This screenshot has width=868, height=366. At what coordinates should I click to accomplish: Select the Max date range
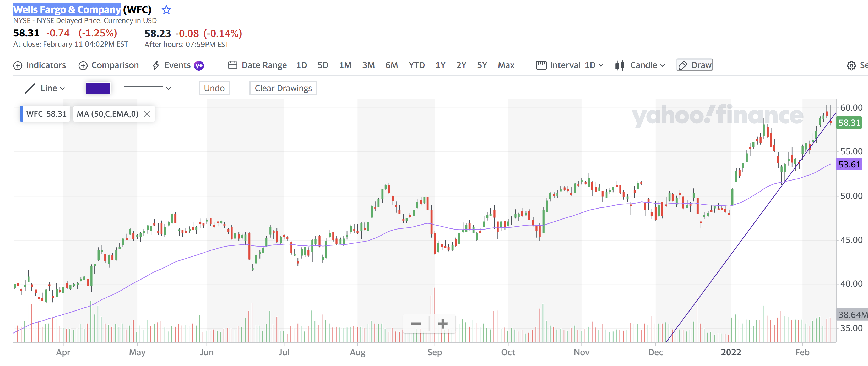506,65
